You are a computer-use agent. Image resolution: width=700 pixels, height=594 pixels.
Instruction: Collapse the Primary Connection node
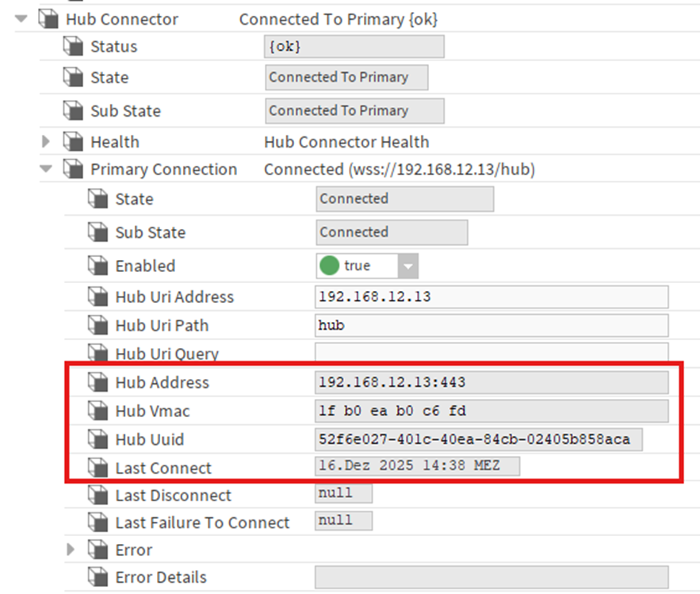(45, 169)
